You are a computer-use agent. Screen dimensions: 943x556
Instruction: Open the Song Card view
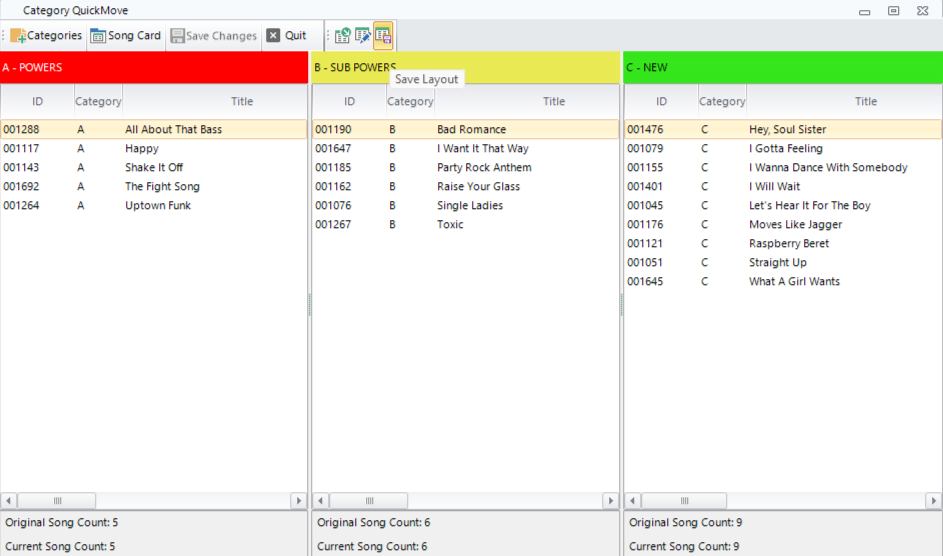[x=125, y=36]
